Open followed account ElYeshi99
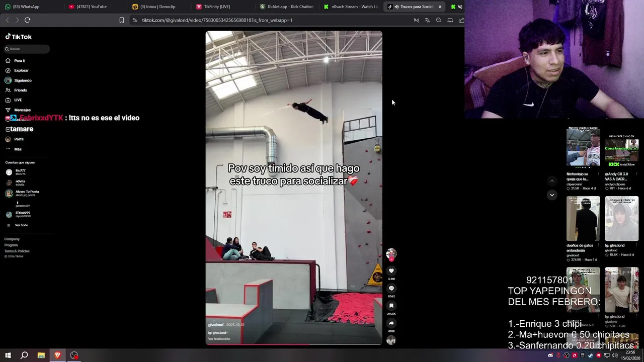 coord(18,214)
